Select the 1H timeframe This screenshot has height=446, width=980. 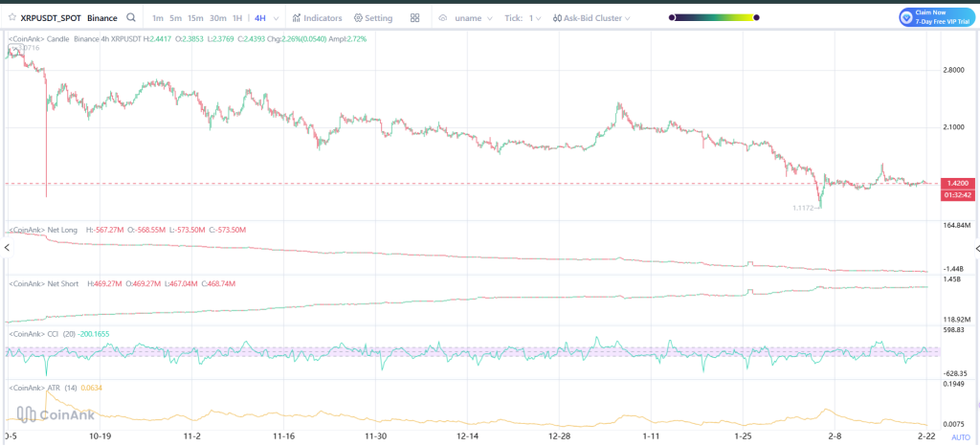(237, 17)
